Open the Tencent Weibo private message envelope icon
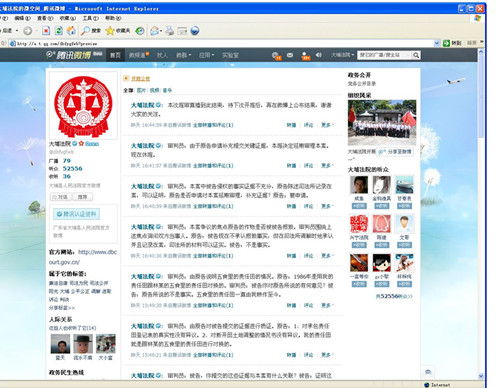Image resolution: width=500 pixels, height=388 pixels. (x=290, y=55)
